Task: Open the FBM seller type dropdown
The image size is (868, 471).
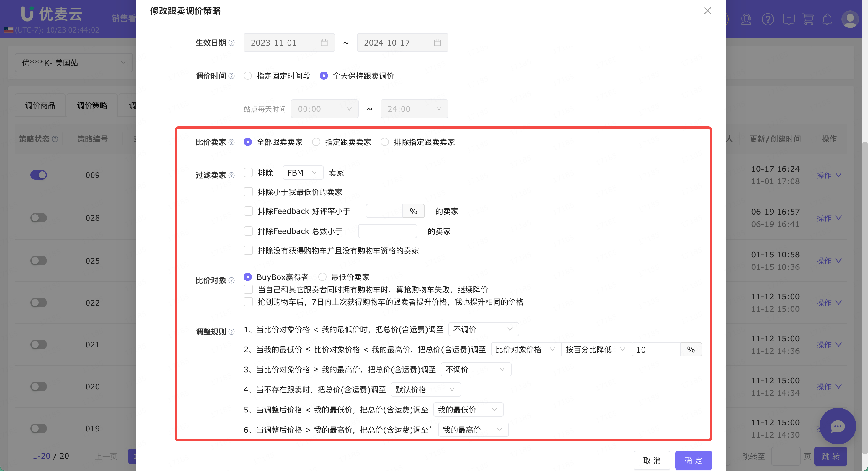Action: (302, 173)
